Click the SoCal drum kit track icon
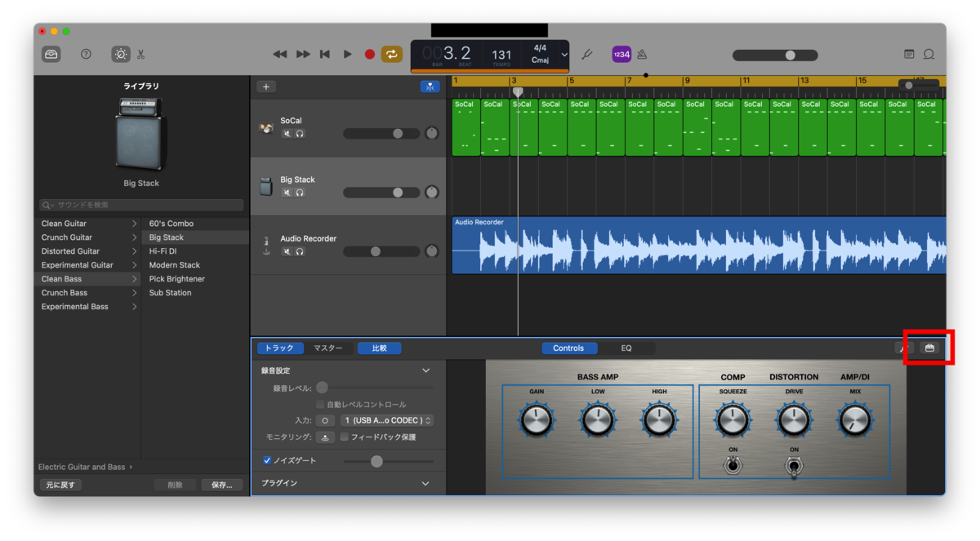980x541 pixels. [x=266, y=128]
